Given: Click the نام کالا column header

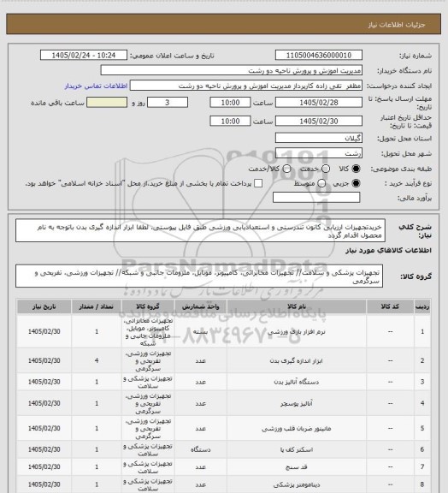Looking at the screenshot, I should click(x=297, y=307).
